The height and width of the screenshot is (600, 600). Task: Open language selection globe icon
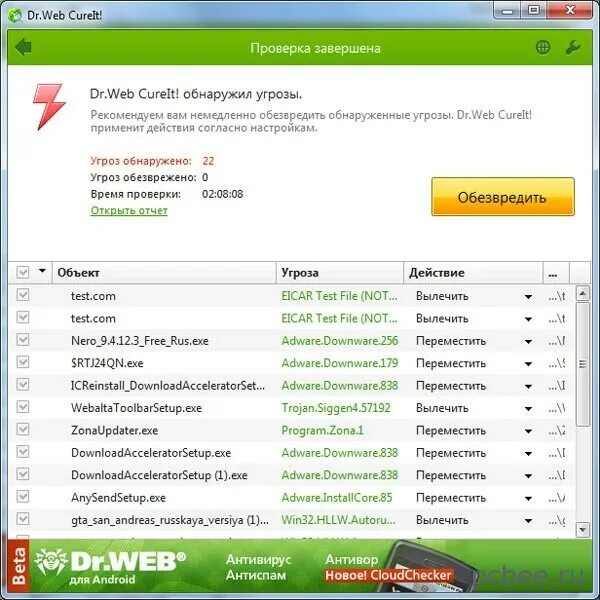pyautogui.click(x=543, y=47)
